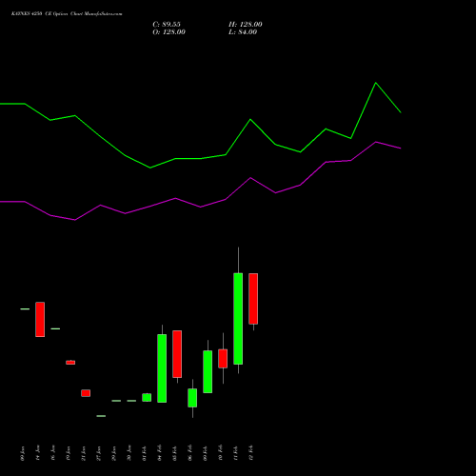Select the 04 Feb date label
The width and height of the screenshot is (476, 476).
[x=160, y=453]
